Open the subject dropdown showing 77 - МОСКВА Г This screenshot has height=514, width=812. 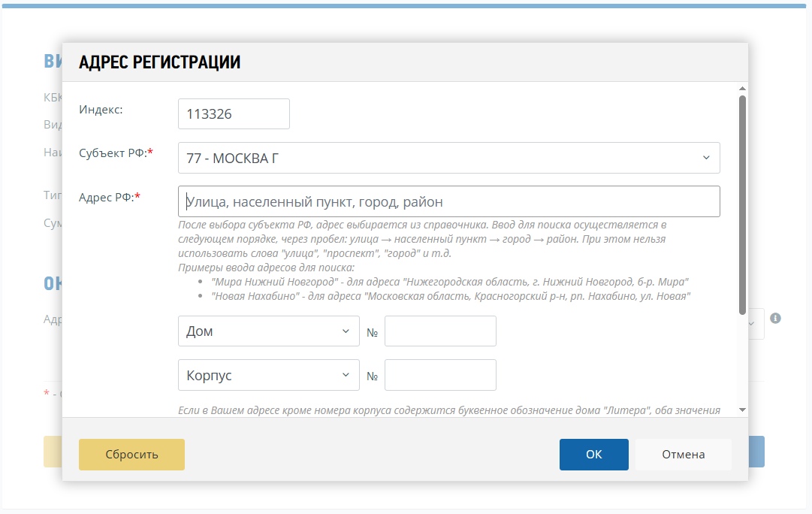(448, 157)
